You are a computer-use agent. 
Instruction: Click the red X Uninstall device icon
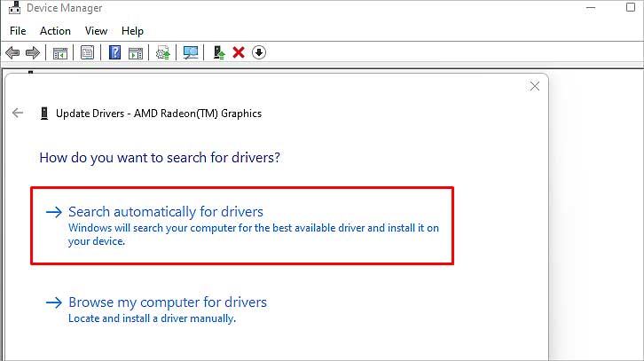coord(239,52)
